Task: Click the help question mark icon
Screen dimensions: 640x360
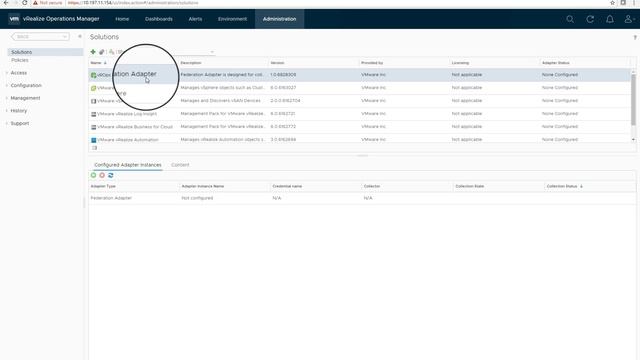Action: point(635,38)
